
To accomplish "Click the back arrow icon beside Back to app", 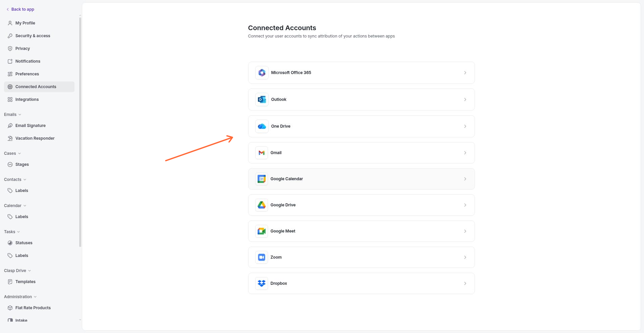I will [8, 9].
